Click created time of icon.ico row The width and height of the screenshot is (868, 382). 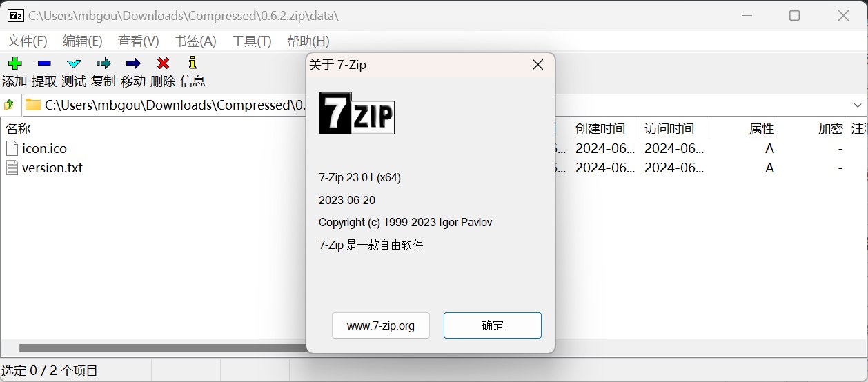[605, 148]
